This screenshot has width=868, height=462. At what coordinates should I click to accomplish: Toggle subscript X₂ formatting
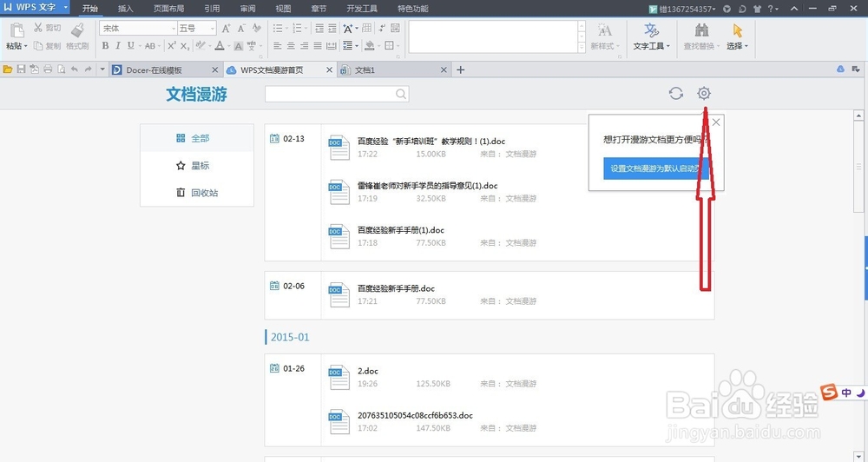point(185,46)
